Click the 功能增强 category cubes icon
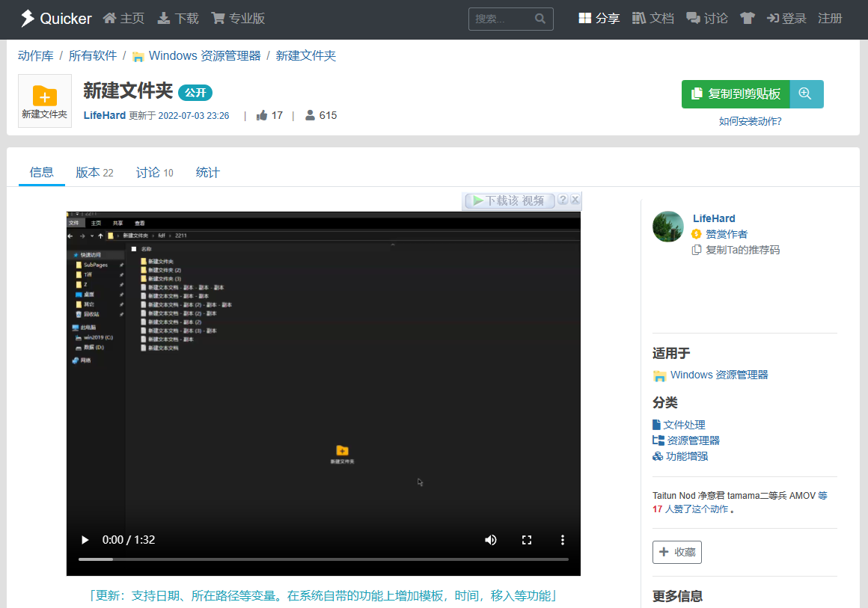The height and width of the screenshot is (608, 868). coord(656,455)
